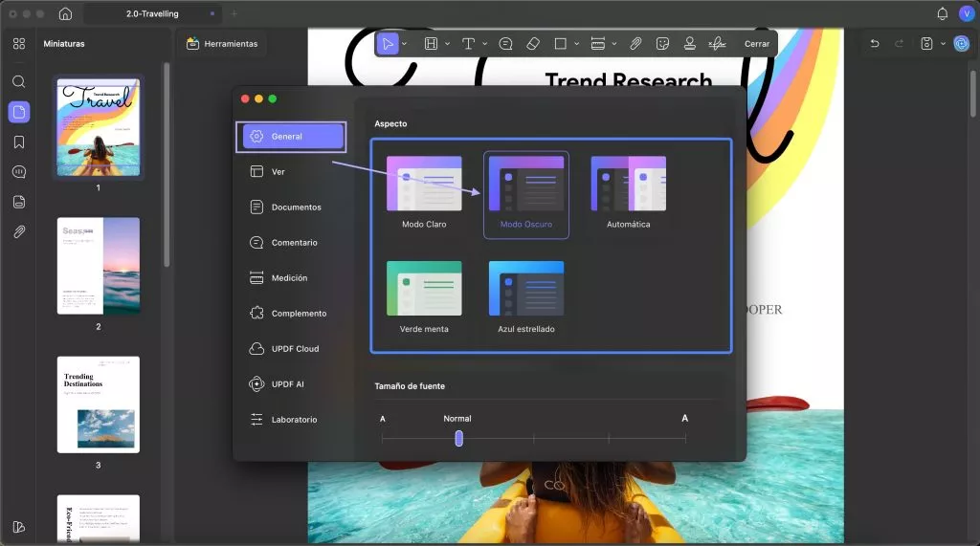Choose the Azul estrellado theme

click(526, 299)
